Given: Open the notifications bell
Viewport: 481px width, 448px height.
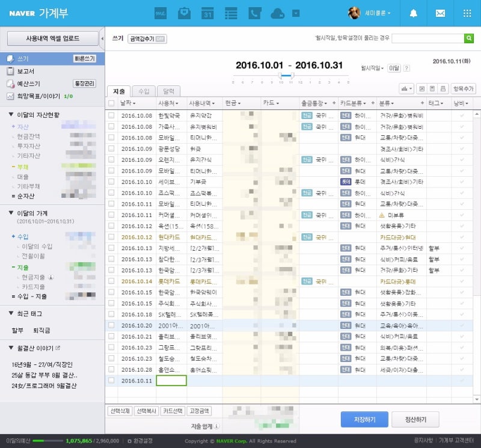Looking at the screenshot, I should [414, 13].
